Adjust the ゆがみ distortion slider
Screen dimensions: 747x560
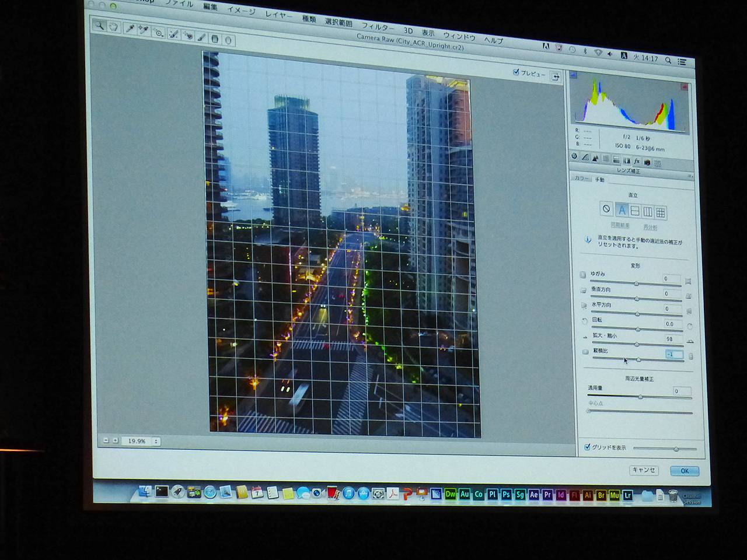[637, 283]
